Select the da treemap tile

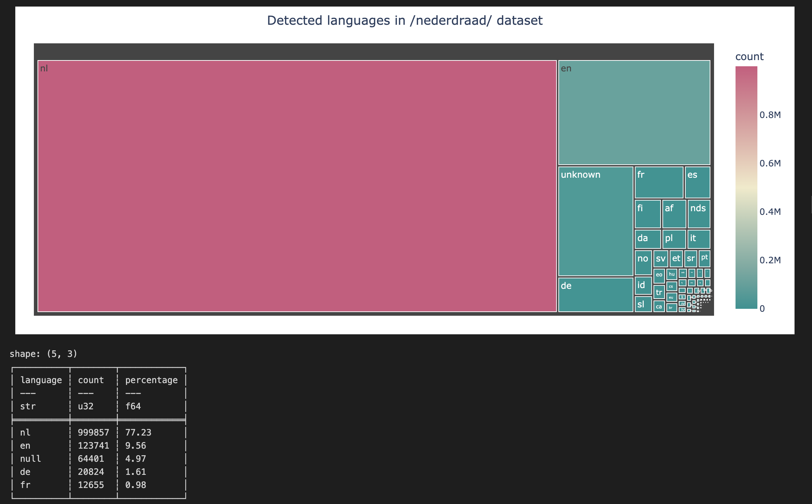pos(647,239)
